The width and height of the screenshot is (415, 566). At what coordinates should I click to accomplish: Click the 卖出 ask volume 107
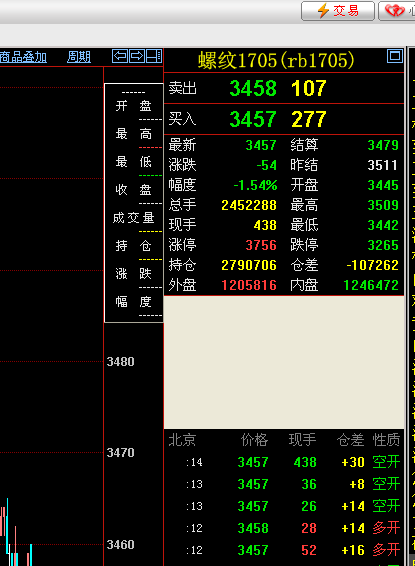[309, 88]
